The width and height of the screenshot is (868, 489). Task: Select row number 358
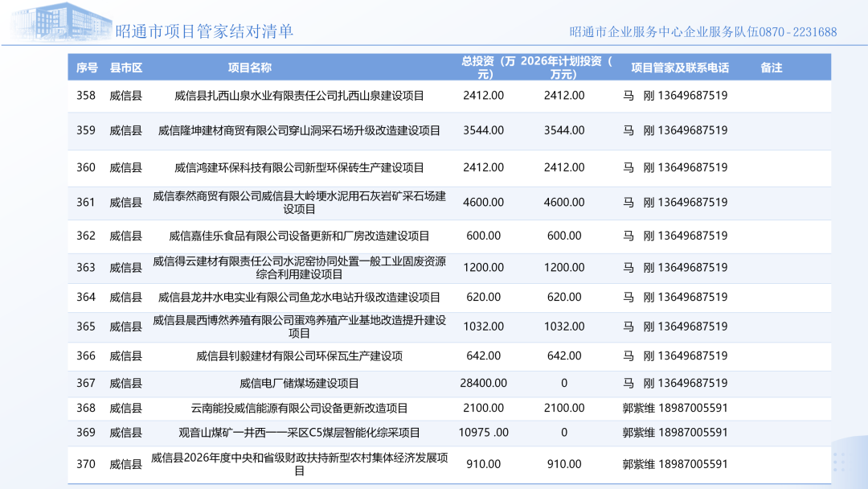tap(86, 96)
